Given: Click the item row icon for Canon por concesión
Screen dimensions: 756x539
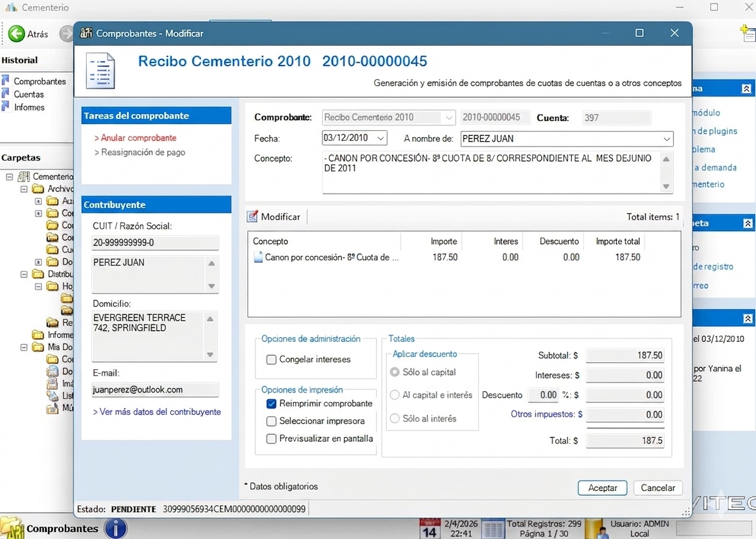Looking at the screenshot, I should point(258,257).
